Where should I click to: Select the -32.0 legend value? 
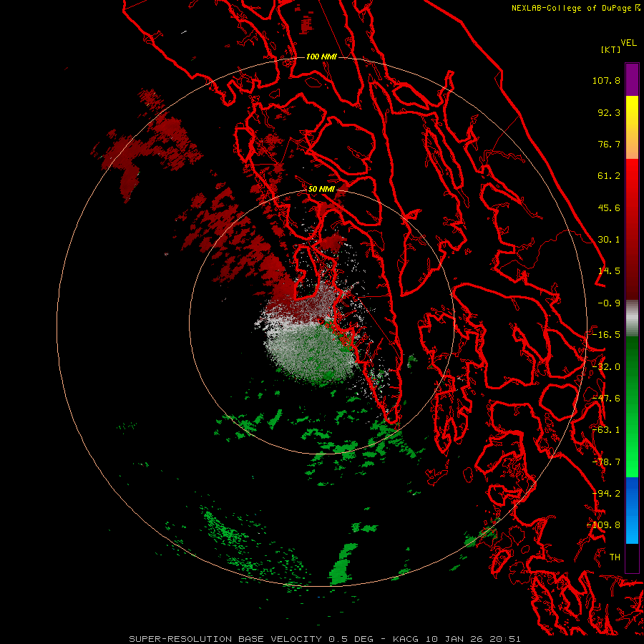click(x=606, y=367)
